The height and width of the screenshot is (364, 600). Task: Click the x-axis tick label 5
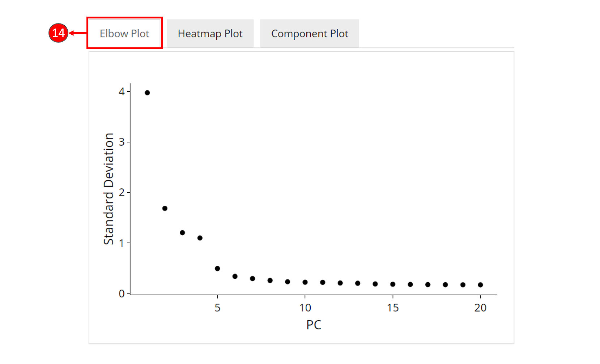click(x=217, y=308)
